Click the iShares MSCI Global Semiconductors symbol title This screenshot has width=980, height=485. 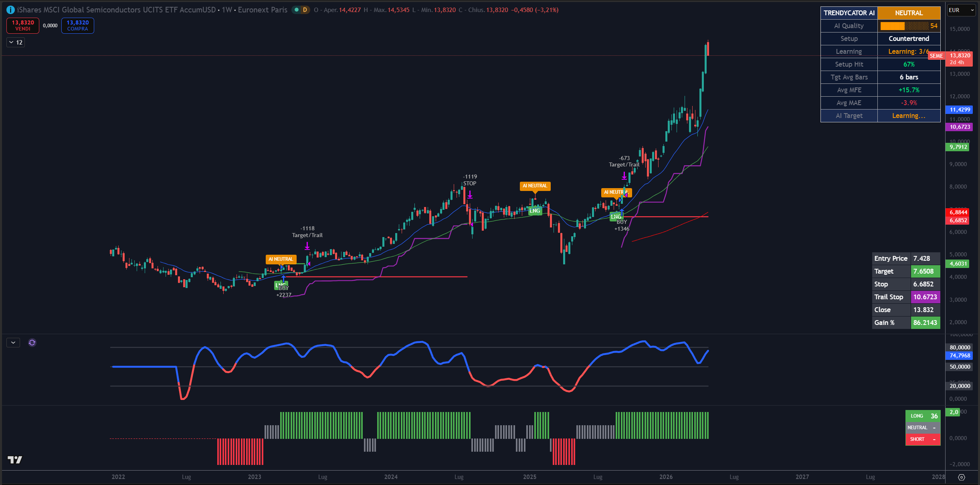click(x=116, y=10)
